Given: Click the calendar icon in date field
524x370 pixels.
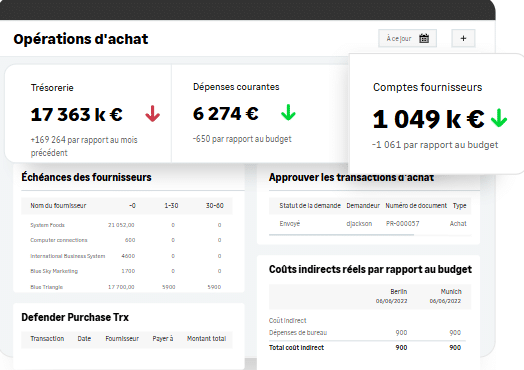Looking at the screenshot, I should [x=424, y=38].
